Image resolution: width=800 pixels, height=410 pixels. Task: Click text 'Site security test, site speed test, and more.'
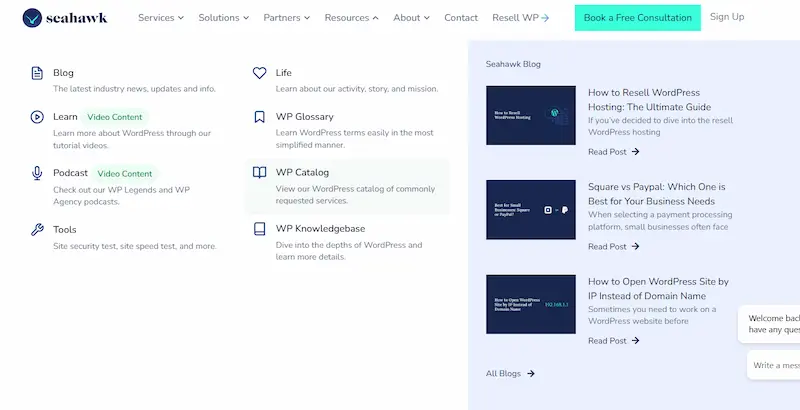pos(135,246)
